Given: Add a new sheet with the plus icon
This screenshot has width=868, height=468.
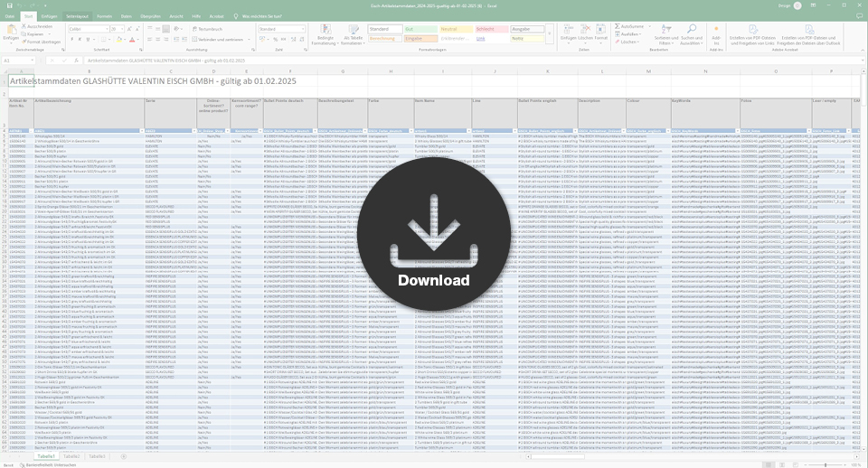Looking at the screenshot, I should (x=124, y=456).
